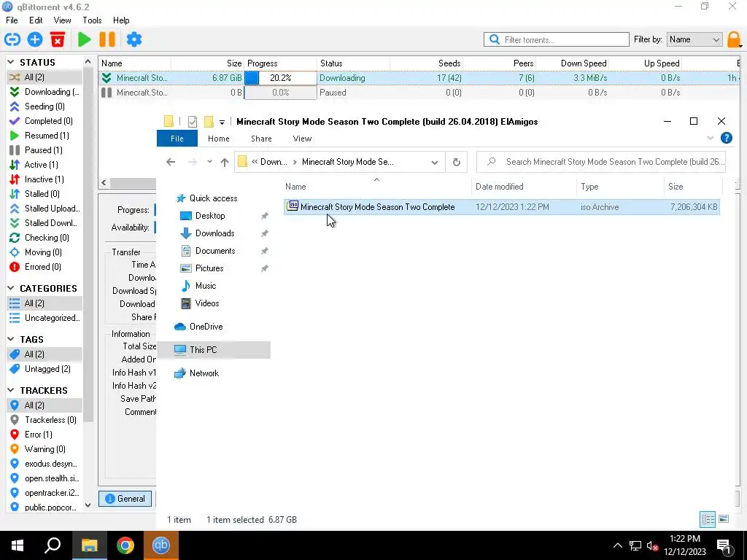Click the orange Pause toolbar icon

[107, 39]
